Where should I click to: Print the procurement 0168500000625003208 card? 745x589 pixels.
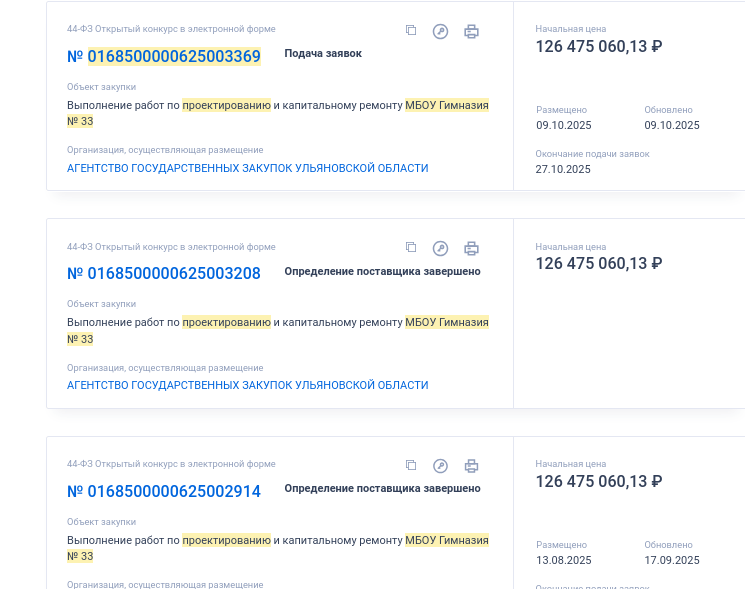(x=472, y=248)
